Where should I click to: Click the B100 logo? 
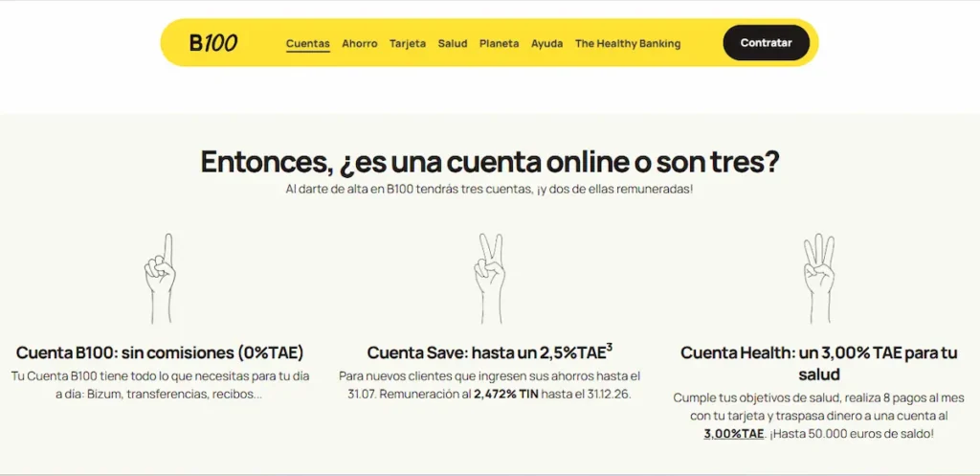(x=213, y=43)
